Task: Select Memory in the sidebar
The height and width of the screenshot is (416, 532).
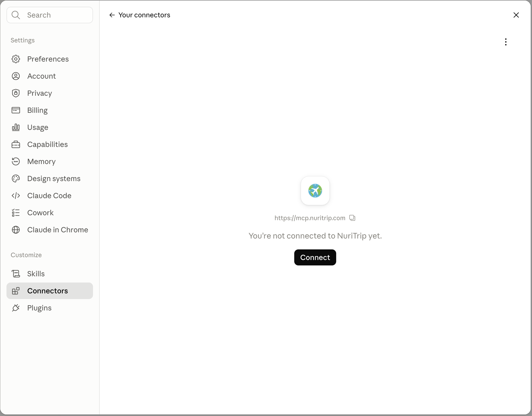Action: point(50,161)
